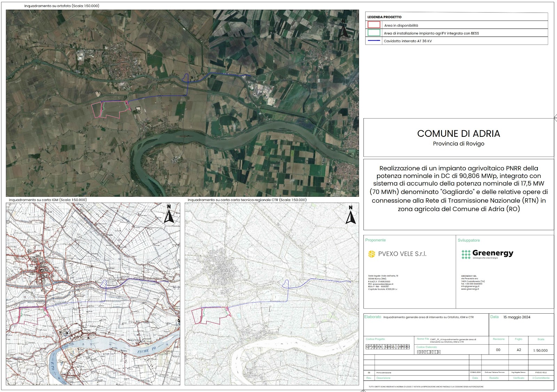Click the CTR map caption text
Screen dimensions: 557x392
coord(247,200)
